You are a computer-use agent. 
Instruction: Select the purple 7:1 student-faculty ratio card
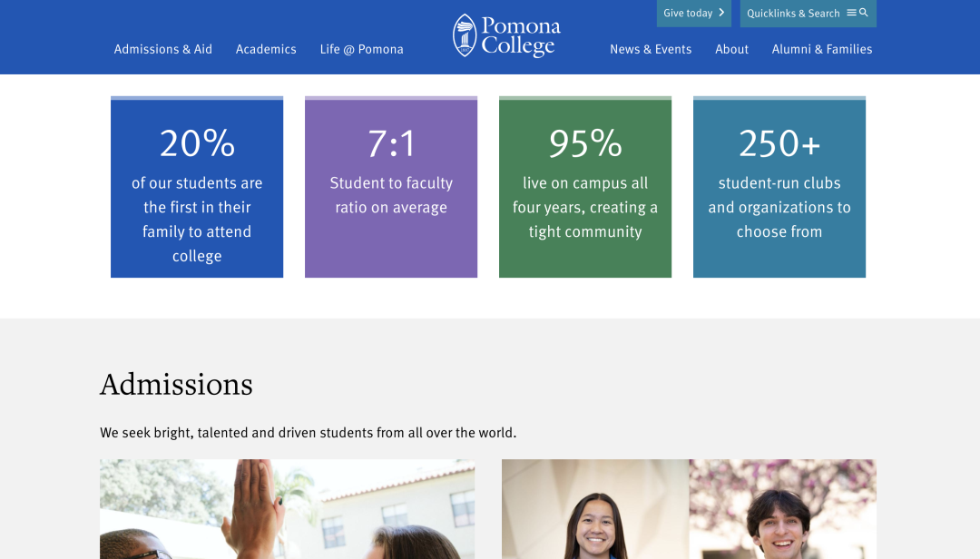click(391, 188)
